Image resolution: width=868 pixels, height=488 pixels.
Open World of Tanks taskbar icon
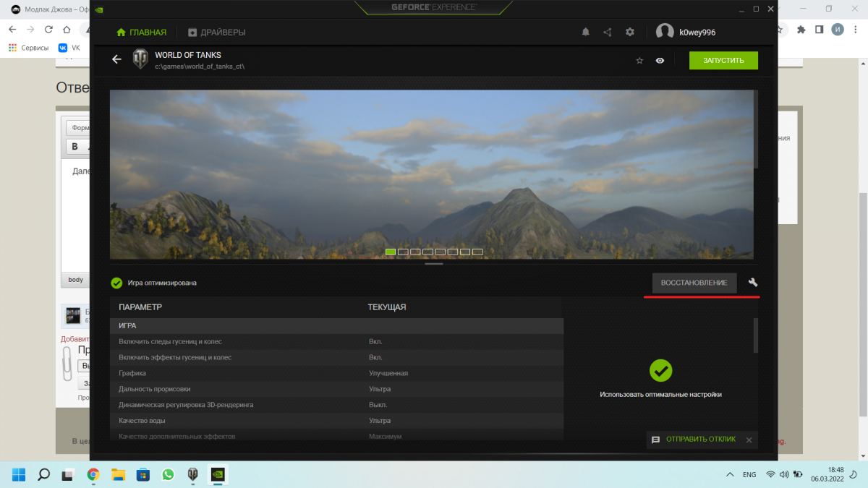click(192, 474)
